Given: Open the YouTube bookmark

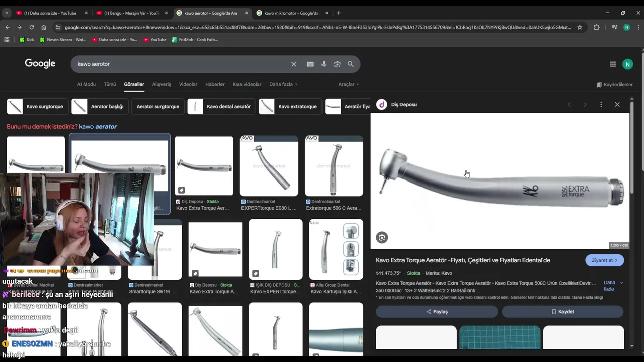Looking at the screenshot, I should 155,39.
